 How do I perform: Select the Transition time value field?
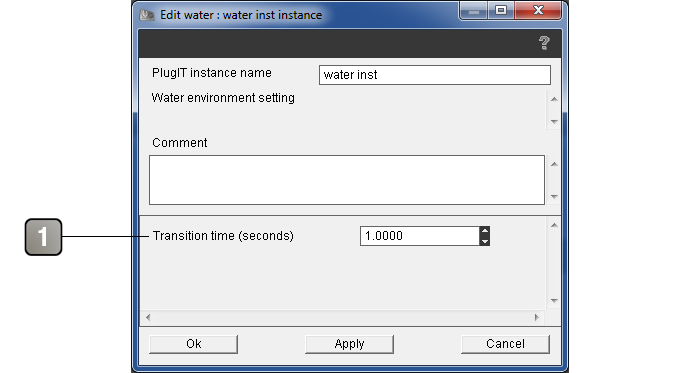pos(420,236)
